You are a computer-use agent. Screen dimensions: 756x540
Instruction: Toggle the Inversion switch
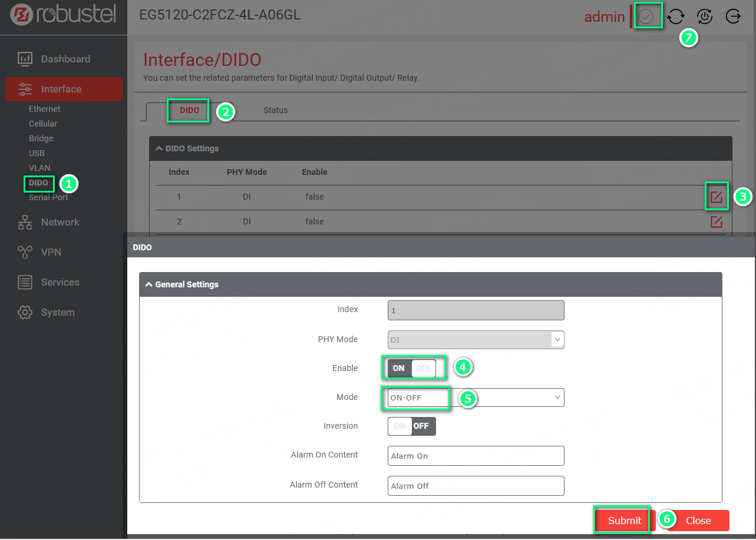point(411,426)
